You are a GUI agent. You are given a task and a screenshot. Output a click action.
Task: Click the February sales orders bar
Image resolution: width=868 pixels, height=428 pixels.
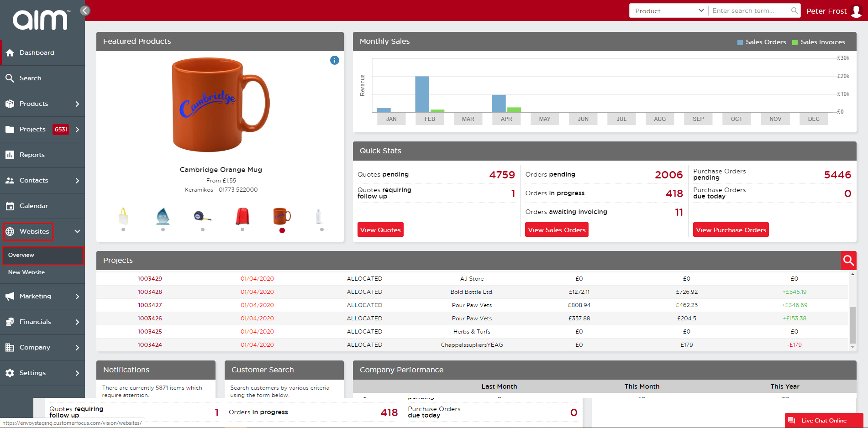pyautogui.click(x=422, y=94)
